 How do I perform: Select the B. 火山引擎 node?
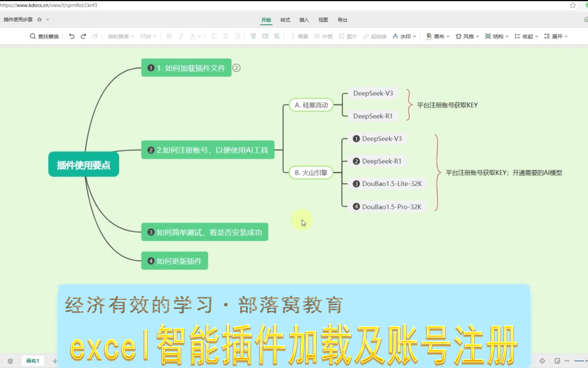pos(311,172)
